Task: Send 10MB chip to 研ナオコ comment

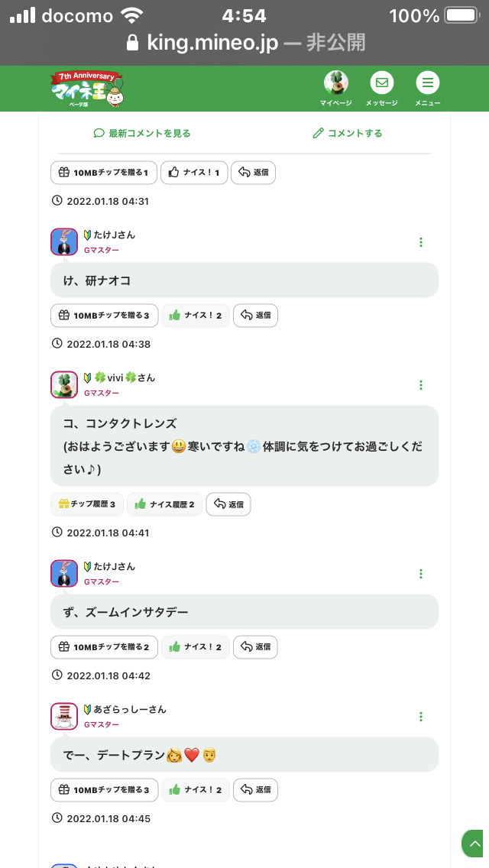Action: coord(104,315)
